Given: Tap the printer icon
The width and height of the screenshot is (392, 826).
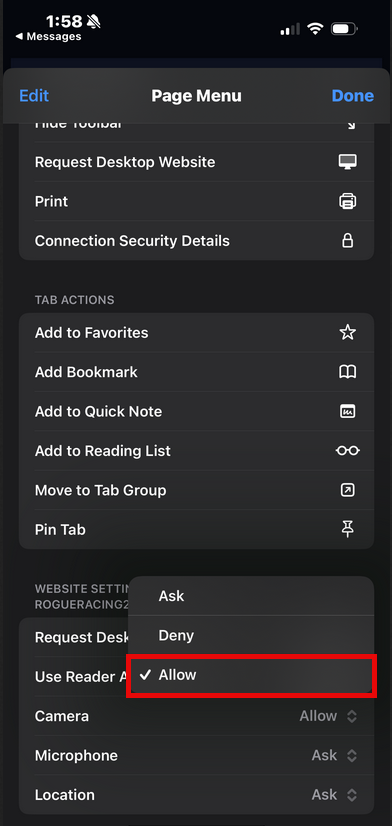Looking at the screenshot, I should [x=347, y=201].
